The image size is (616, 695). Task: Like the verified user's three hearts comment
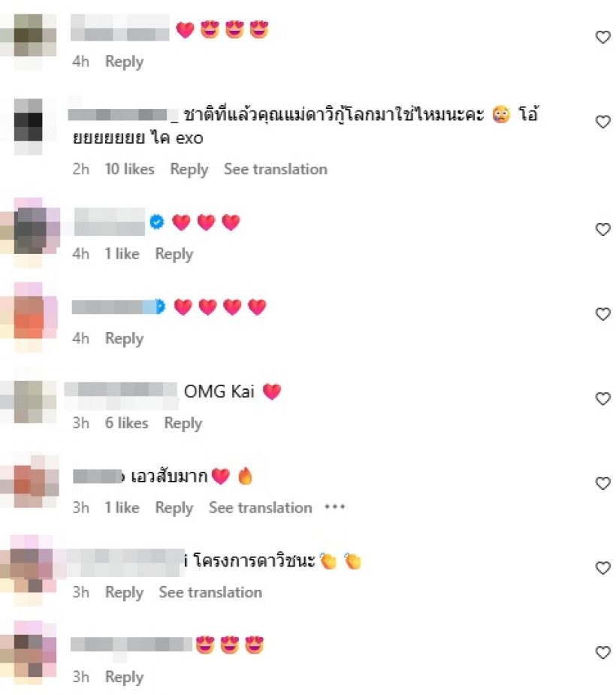tap(602, 229)
